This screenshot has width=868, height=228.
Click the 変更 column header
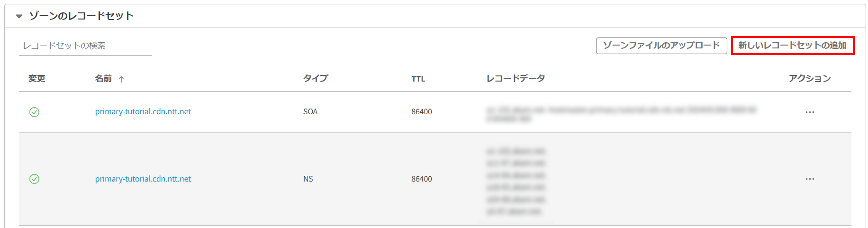[x=37, y=78]
